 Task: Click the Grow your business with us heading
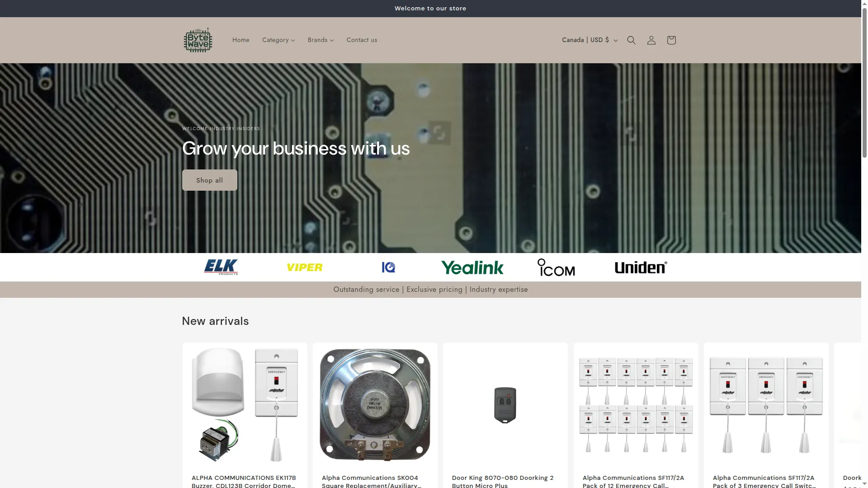click(296, 149)
